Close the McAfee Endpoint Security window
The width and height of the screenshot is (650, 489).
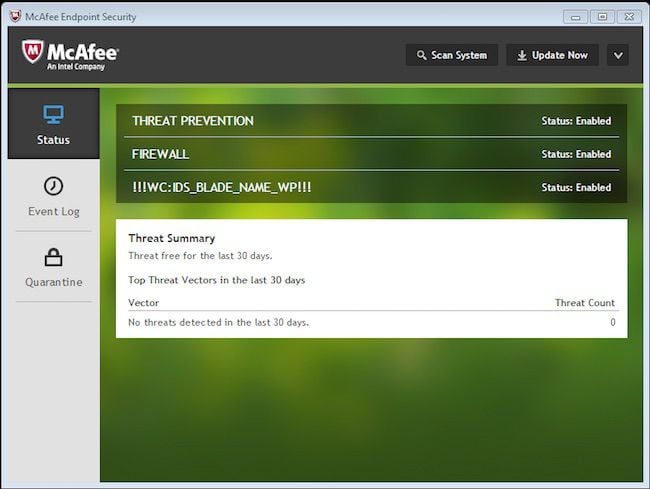[629, 17]
